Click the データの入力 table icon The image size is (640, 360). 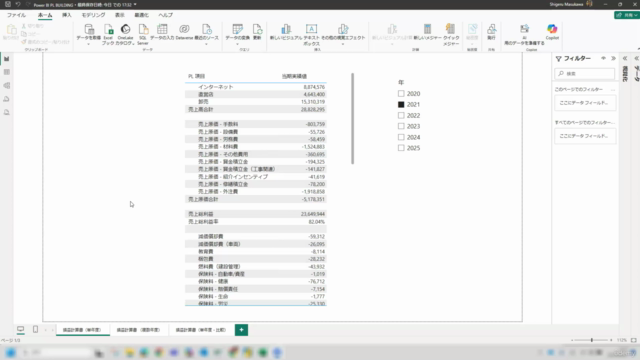click(162, 29)
